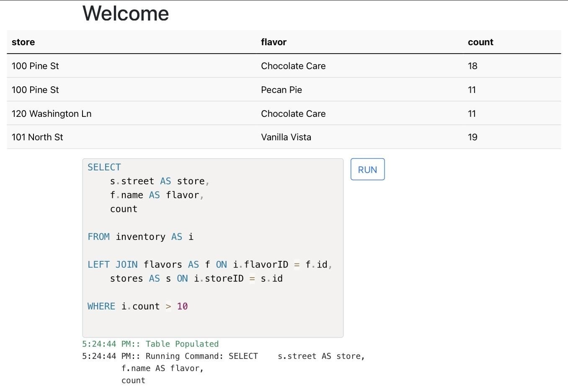Select '100 Pine St' in Pecan Pie row

click(x=35, y=90)
